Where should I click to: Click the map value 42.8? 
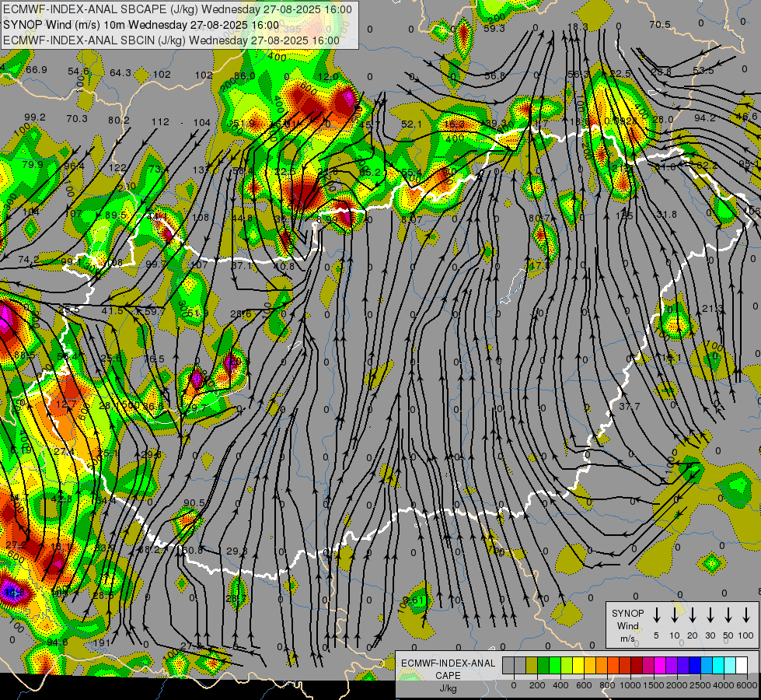pos(61,499)
